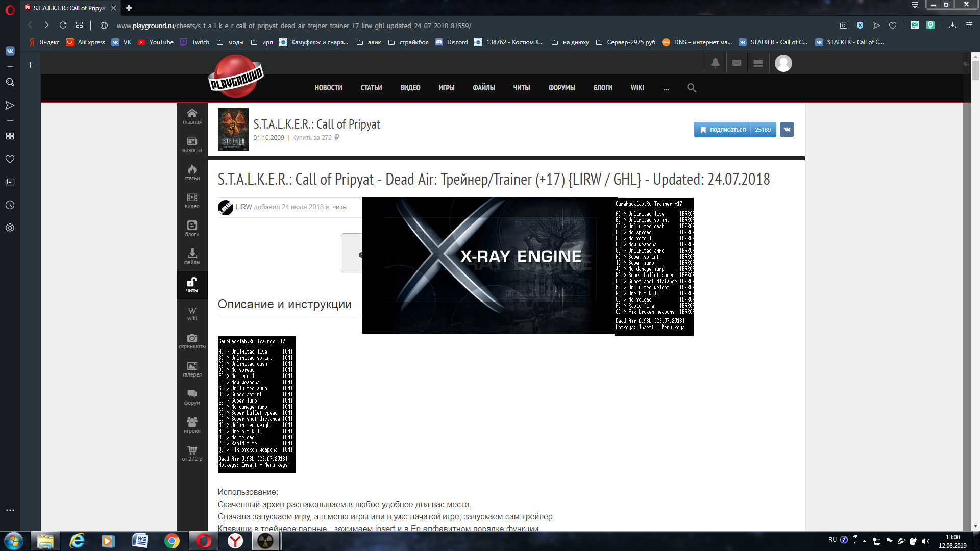Open видео section in game sidebar
Viewport: 980px width, 551px height.
pos(192,201)
